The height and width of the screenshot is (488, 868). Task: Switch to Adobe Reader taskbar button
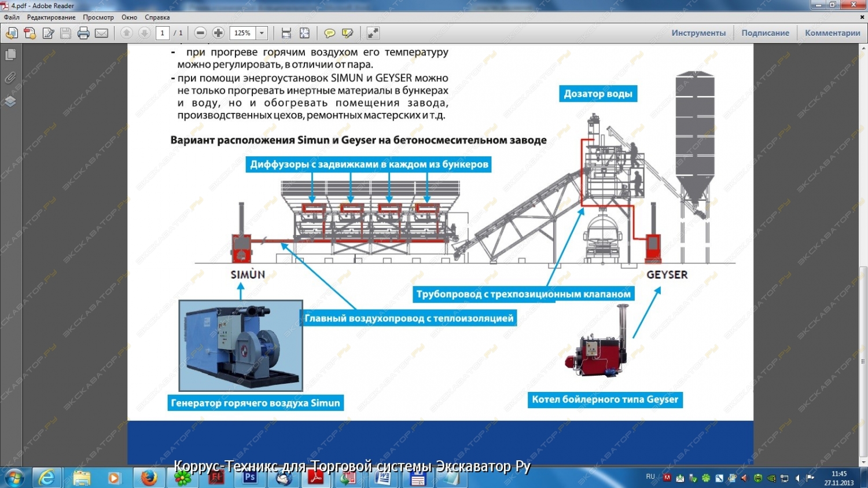coord(317,478)
